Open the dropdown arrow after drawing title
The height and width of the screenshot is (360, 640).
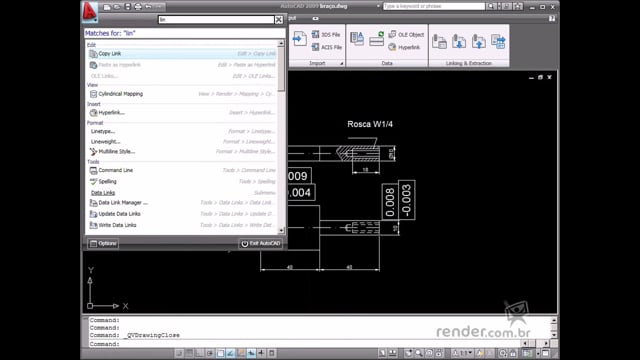pyautogui.click(x=378, y=6)
